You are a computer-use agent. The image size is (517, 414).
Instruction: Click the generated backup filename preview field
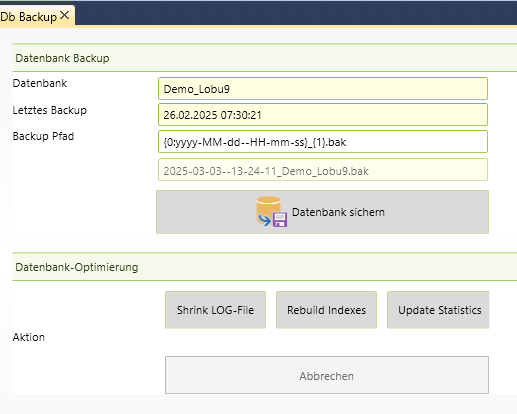(x=323, y=170)
